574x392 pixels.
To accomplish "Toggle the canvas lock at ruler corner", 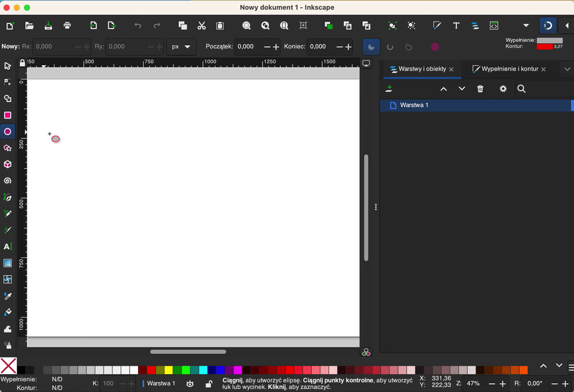I will 22,63.
